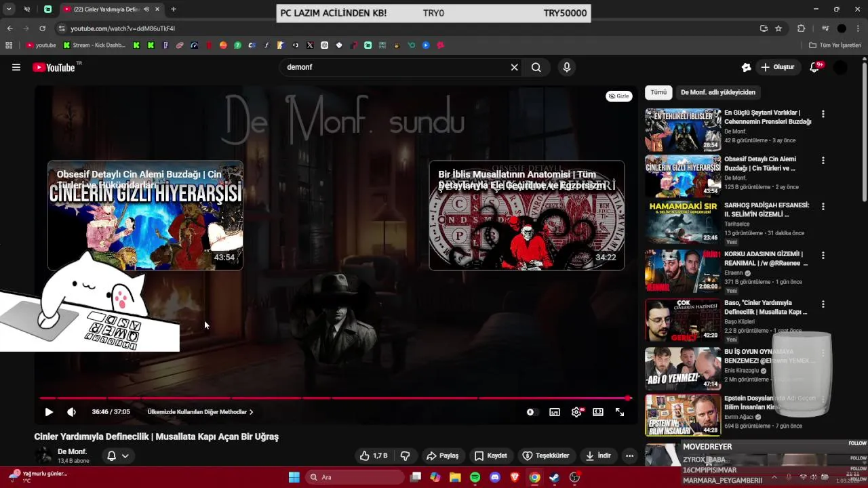868x488 pixels.
Task: Download video with İndir
Action: coord(599,455)
